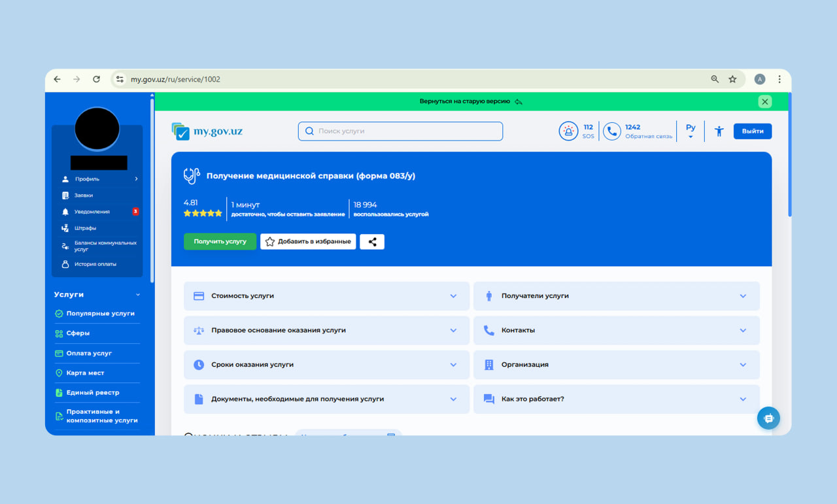Expand Документы, необходимые для получения услуги

click(x=326, y=399)
